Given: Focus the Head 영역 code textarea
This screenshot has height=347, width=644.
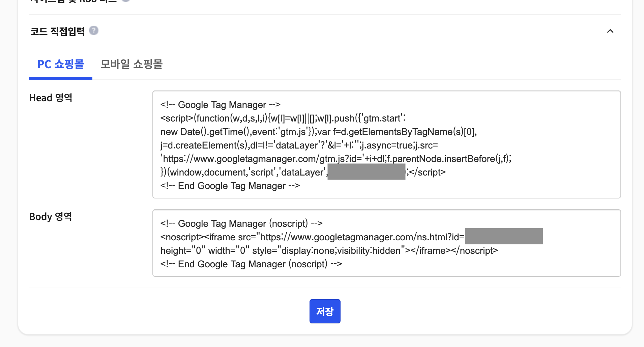Looking at the screenshot, I should coord(387,144).
